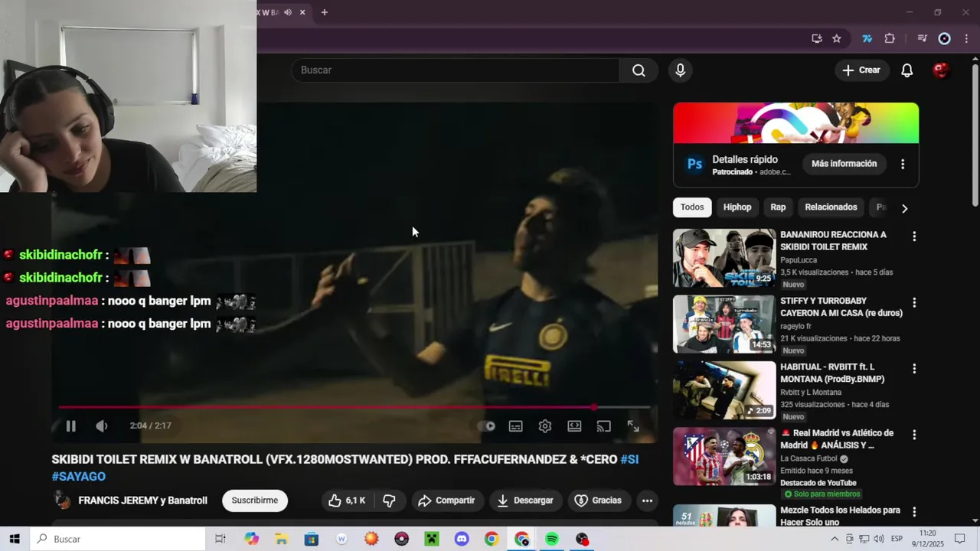Click the Suscribirme button
Viewport: 980px width, 551px height.
(x=255, y=500)
